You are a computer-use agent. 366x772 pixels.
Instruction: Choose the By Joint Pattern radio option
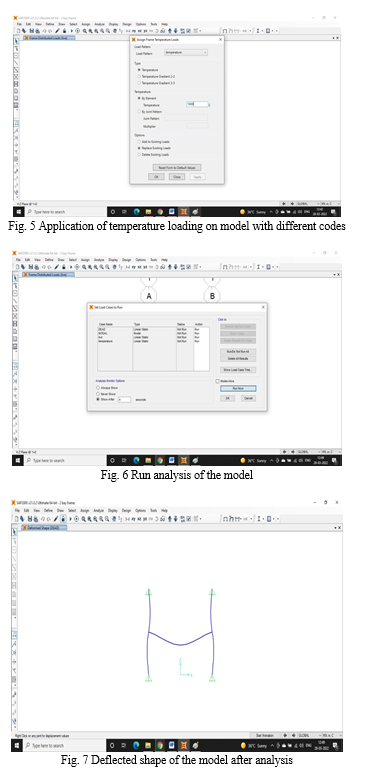click(149, 112)
